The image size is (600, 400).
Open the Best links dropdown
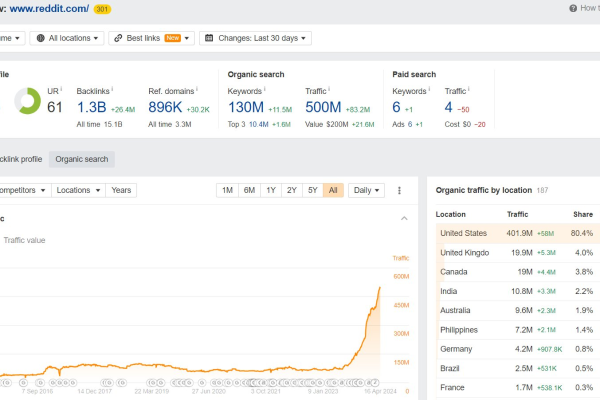point(152,38)
